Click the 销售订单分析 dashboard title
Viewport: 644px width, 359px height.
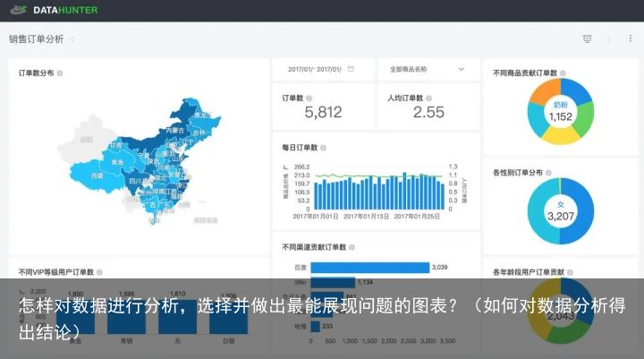coord(36,39)
